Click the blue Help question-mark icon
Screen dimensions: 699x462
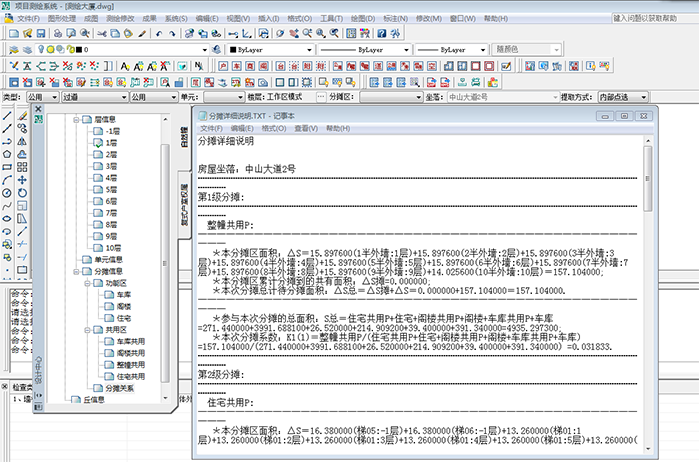[x=382, y=33]
